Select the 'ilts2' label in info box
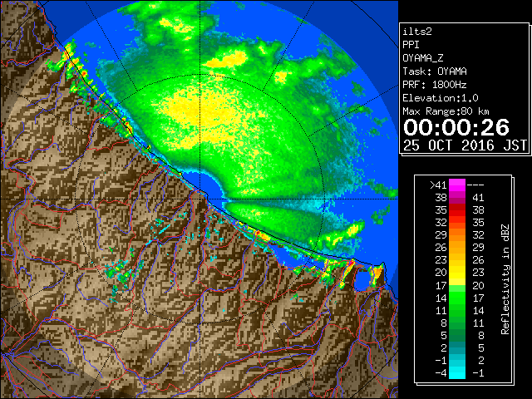Viewport: 532px width, 399px height. click(x=417, y=32)
